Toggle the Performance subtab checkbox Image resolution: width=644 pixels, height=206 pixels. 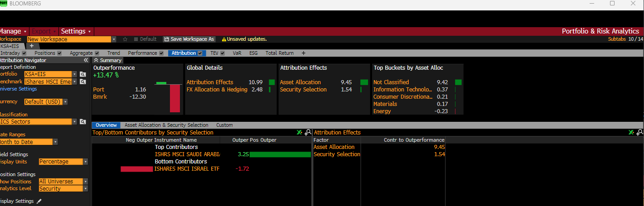(x=161, y=53)
